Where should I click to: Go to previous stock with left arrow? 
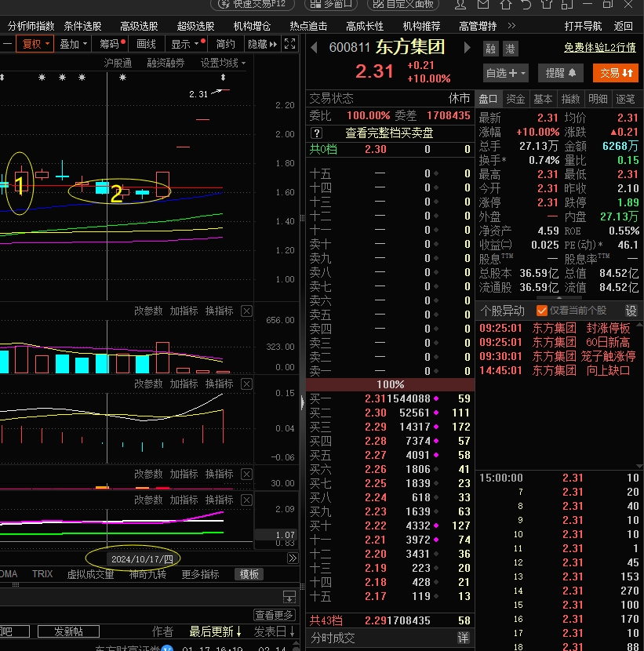(x=315, y=47)
